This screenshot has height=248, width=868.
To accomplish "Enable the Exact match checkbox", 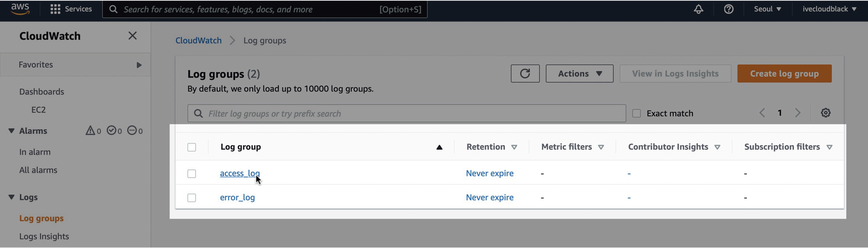I will (x=636, y=113).
